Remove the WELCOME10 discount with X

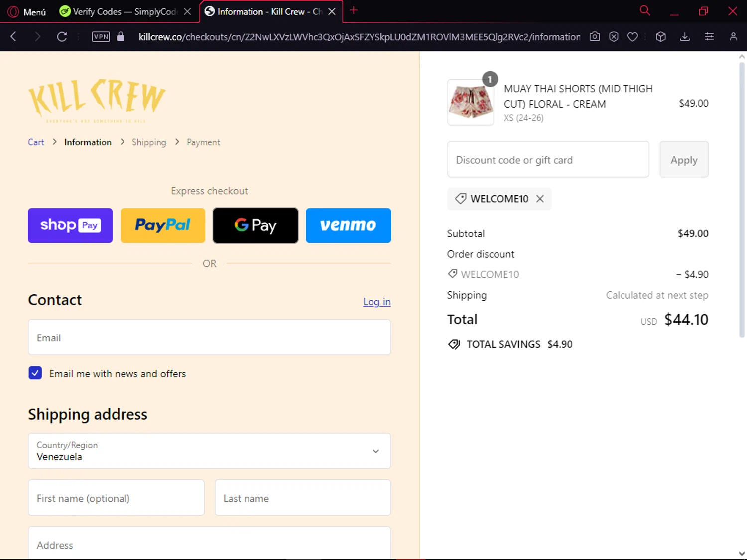tap(540, 199)
